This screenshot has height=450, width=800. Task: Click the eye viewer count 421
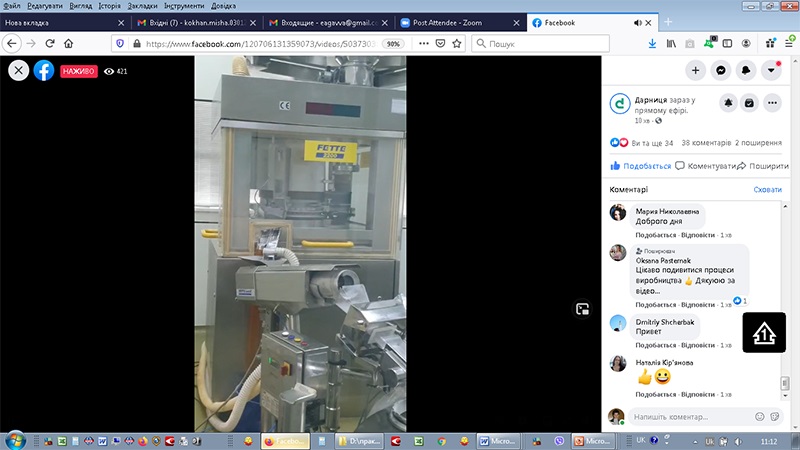(116, 71)
